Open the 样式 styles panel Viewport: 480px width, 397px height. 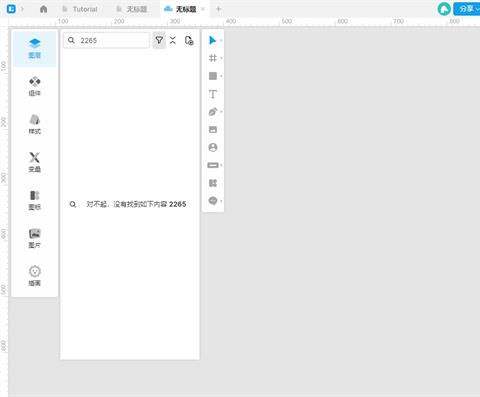[35, 124]
